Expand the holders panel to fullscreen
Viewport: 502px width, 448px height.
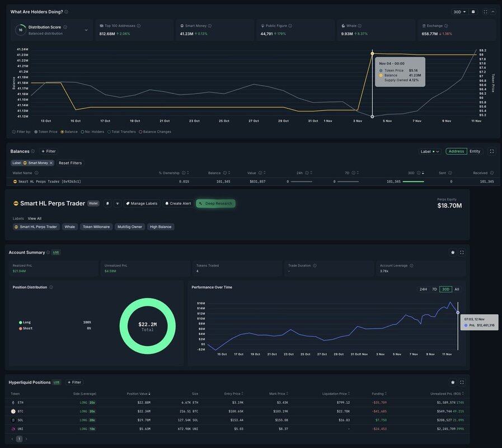click(x=485, y=12)
